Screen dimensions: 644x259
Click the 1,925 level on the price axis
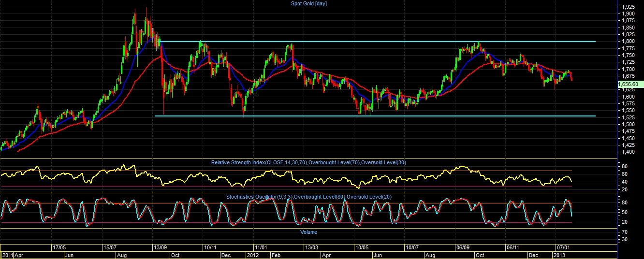[629, 7]
